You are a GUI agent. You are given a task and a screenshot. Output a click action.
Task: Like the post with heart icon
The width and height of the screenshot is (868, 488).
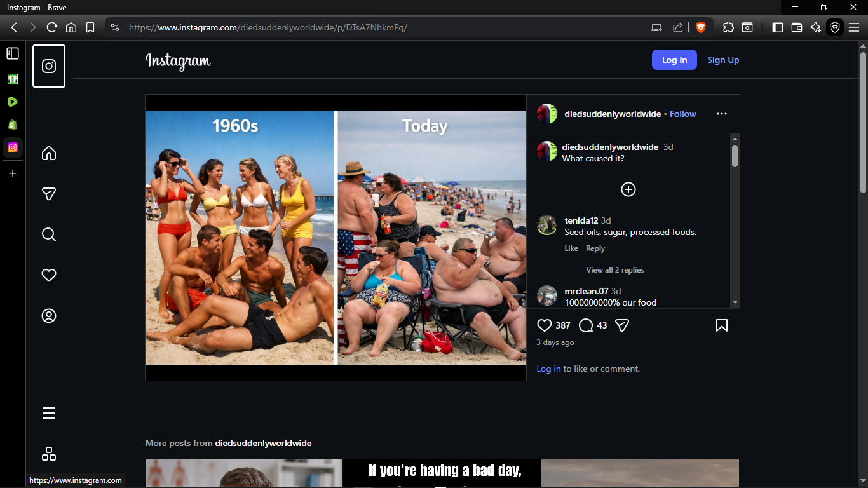(545, 325)
